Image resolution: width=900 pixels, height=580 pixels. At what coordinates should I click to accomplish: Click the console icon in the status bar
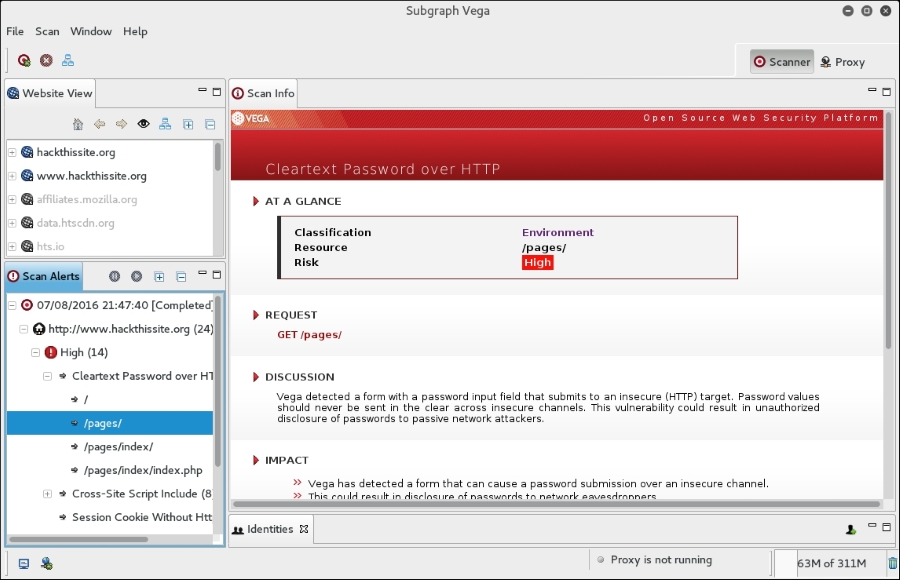(24, 564)
